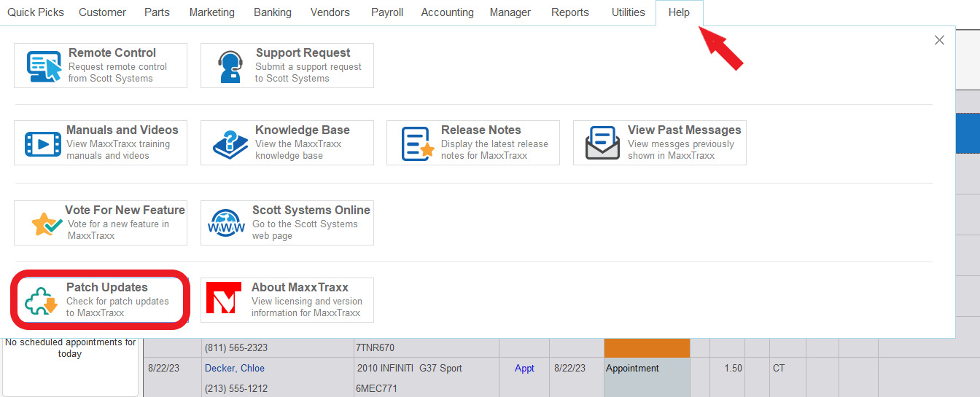The height and width of the screenshot is (397, 980).
Task: Click the Scott Systems Online globe icon
Action: coord(227,224)
